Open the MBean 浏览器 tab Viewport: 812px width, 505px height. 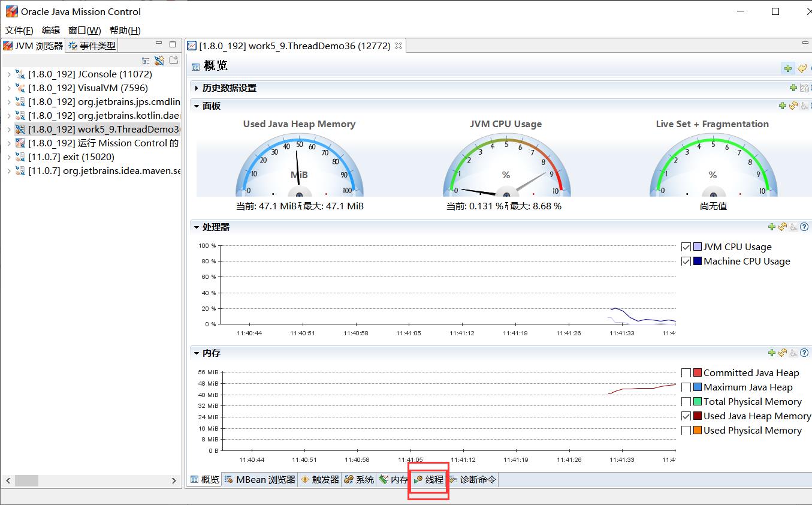coord(260,480)
